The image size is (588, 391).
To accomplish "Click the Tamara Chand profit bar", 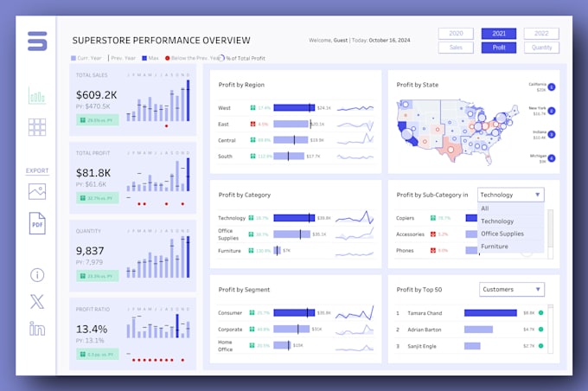I will tap(490, 313).
